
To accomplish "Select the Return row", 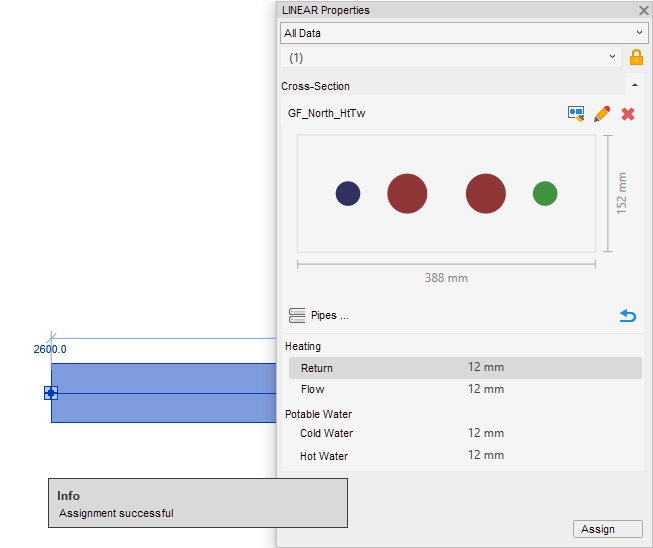I will point(465,368).
